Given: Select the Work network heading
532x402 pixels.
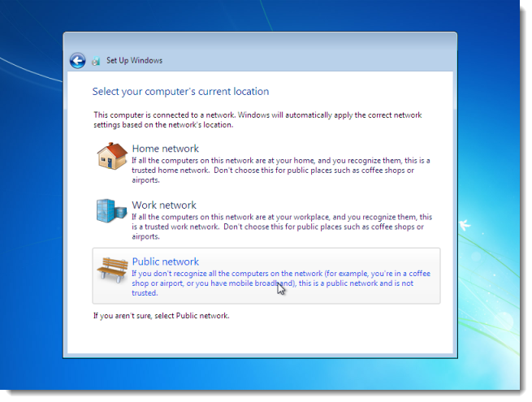Looking at the screenshot, I should (164, 205).
